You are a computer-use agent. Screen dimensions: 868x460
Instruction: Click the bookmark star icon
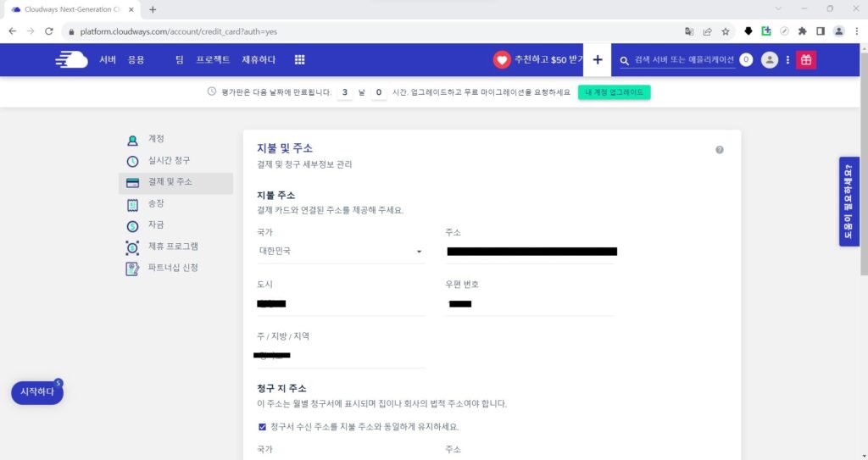pyautogui.click(x=726, y=31)
